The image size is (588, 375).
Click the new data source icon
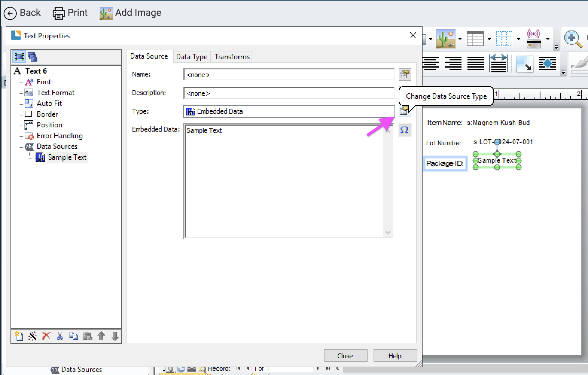19,336
